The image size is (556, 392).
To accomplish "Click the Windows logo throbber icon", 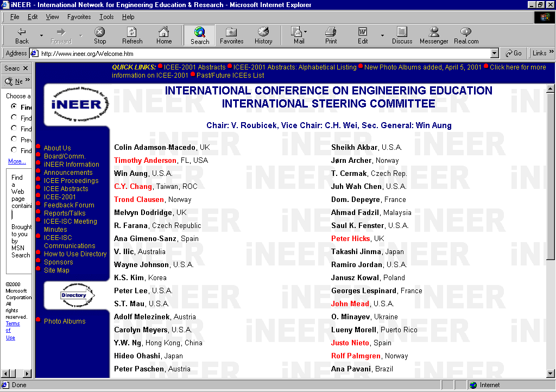I will coord(545,17).
